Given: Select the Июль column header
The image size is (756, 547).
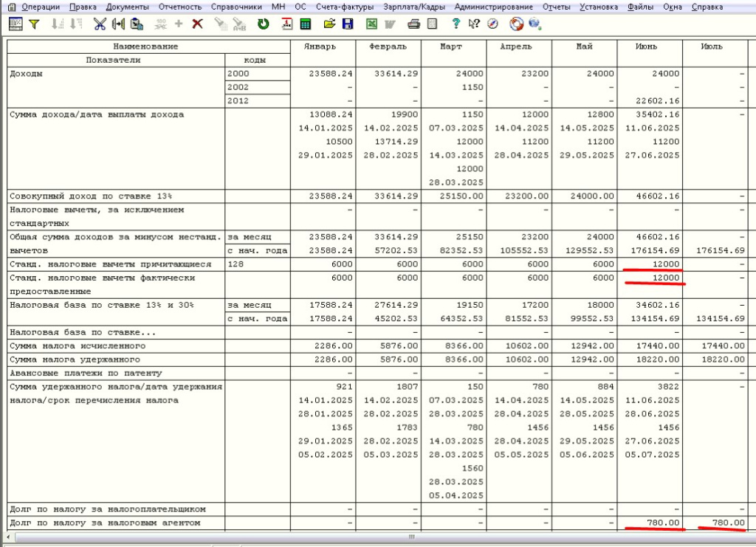Looking at the screenshot, I should coord(715,53).
